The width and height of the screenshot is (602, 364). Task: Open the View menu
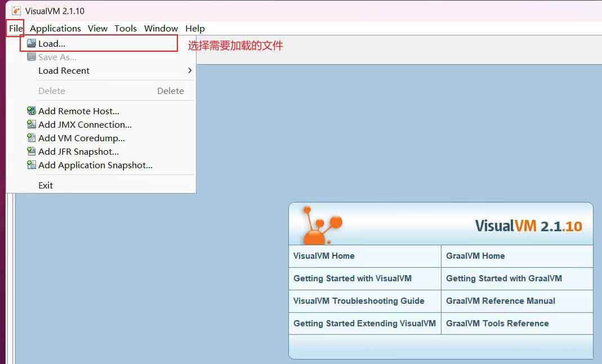tap(97, 28)
